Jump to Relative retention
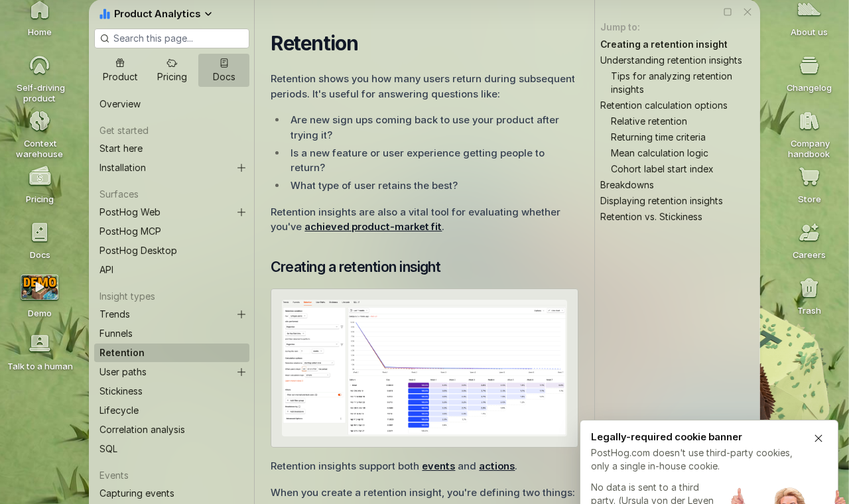The image size is (849, 504). [649, 121]
